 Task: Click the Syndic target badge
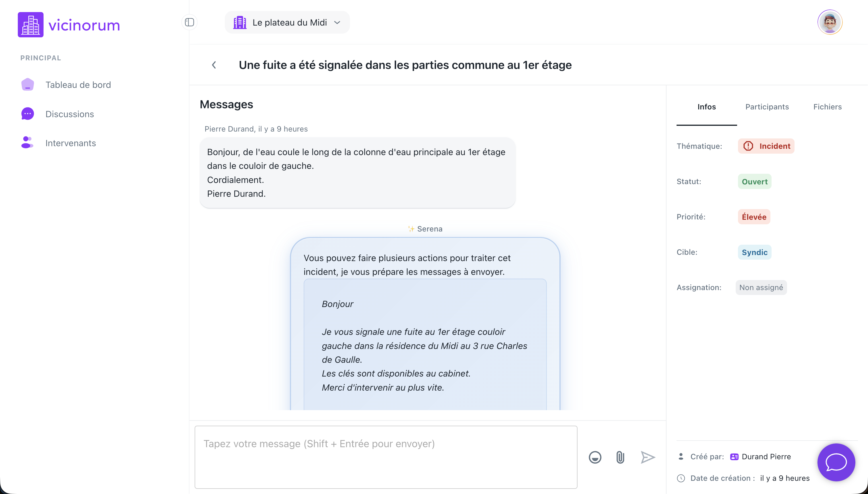754,252
